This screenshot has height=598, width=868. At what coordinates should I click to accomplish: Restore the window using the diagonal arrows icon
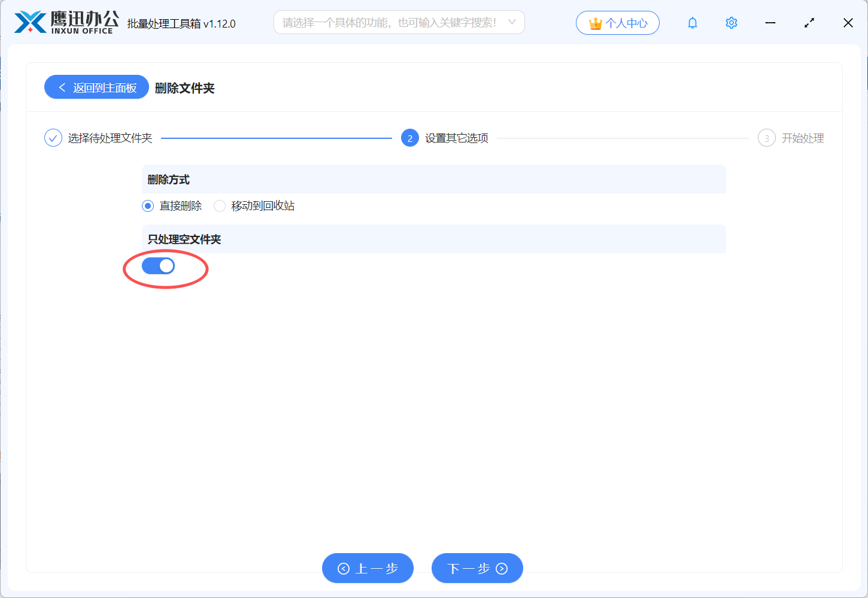pyautogui.click(x=809, y=23)
